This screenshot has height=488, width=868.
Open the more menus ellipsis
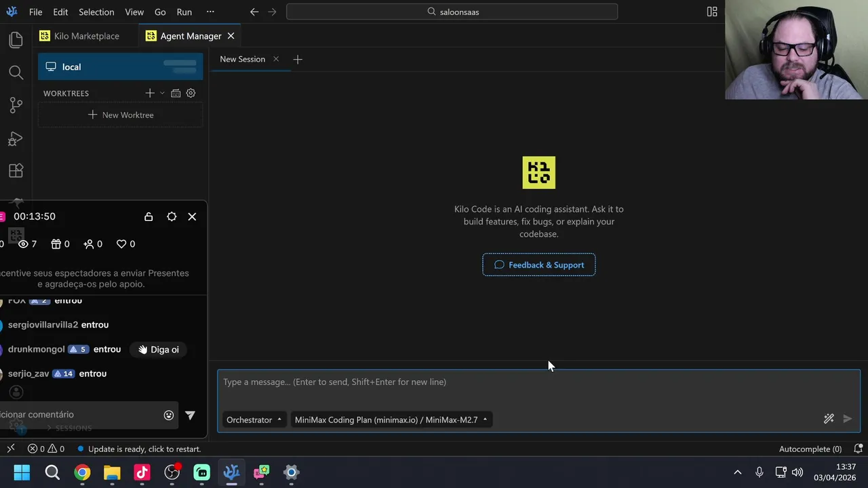tap(210, 12)
